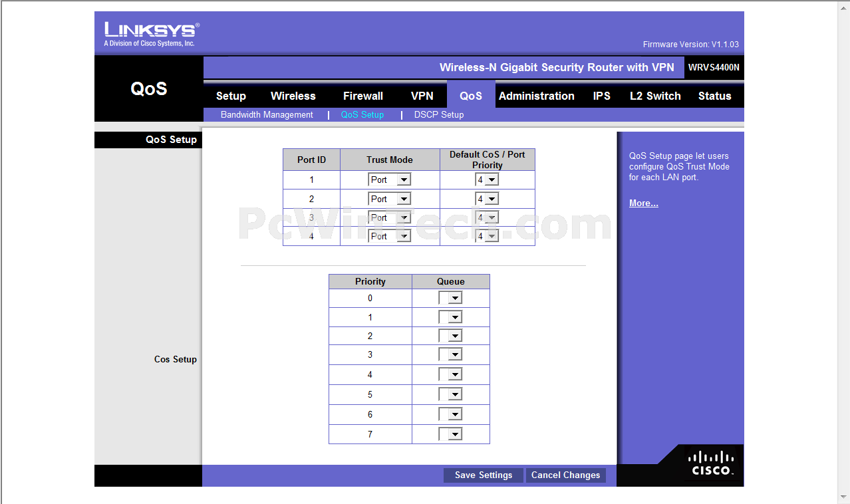Open Trust Mode dropdown for port 2
850x504 pixels.
pyautogui.click(x=390, y=199)
